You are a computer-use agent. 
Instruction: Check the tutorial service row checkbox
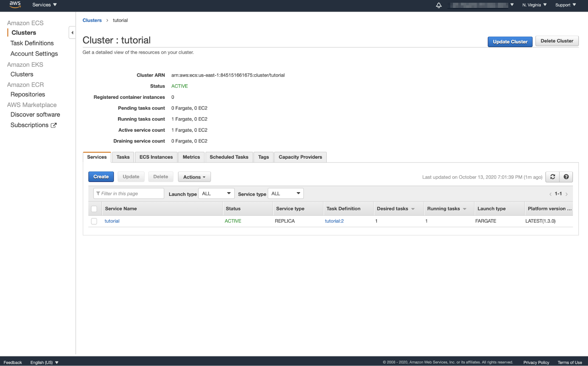[94, 221]
